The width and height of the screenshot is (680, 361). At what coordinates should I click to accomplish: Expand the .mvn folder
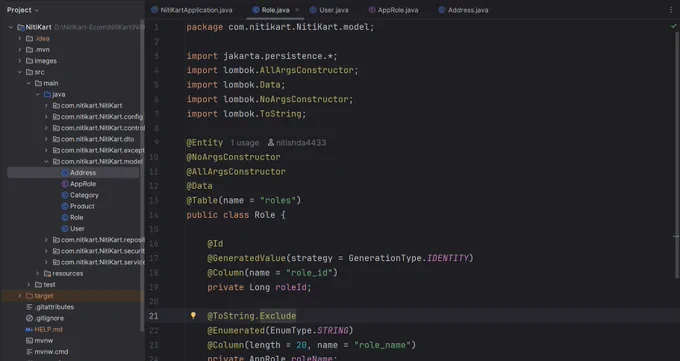point(20,50)
